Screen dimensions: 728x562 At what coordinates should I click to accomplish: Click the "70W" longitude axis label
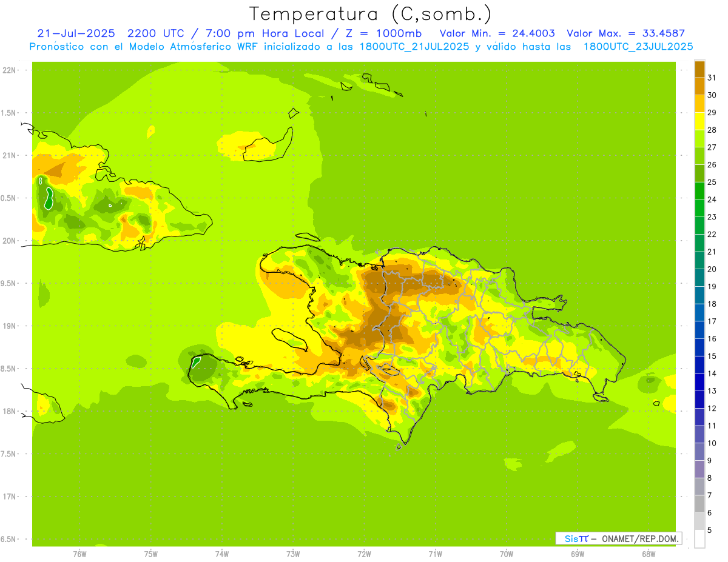point(507,554)
